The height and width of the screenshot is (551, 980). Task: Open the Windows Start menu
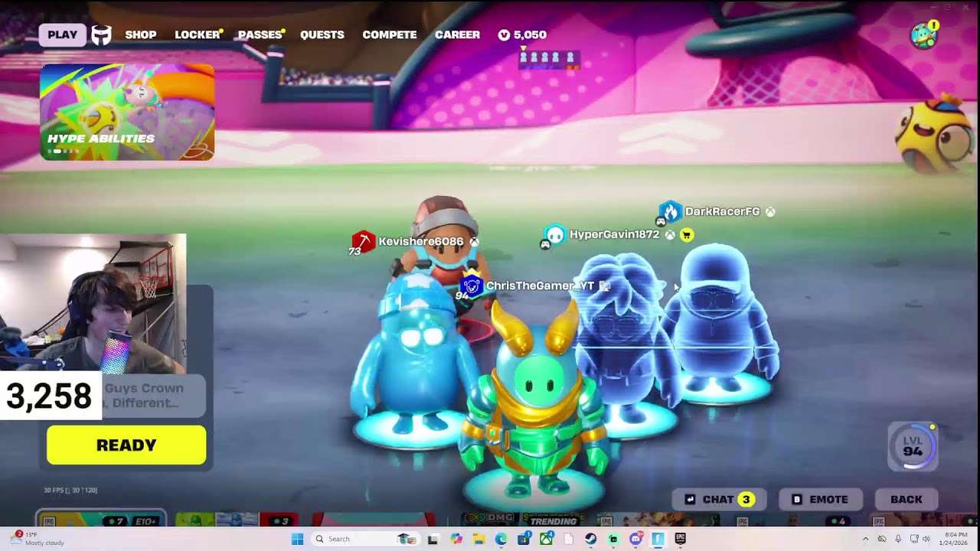tap(297, 539)
